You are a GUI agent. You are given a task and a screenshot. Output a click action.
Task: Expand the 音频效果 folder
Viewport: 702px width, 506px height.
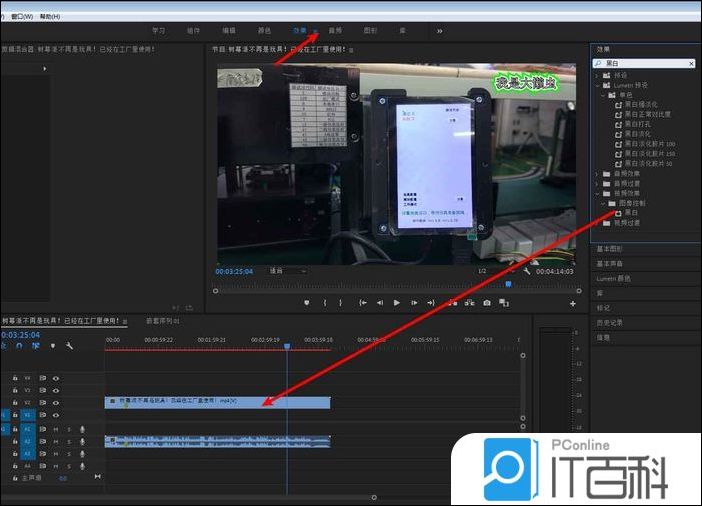pyautogui.click(x=597, y=174)
